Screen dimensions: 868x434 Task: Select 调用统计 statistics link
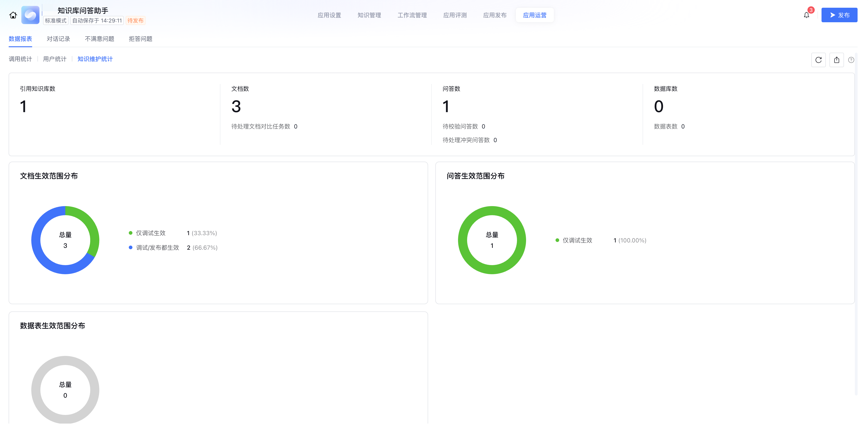pyautogui.click(x=20, y=59)
